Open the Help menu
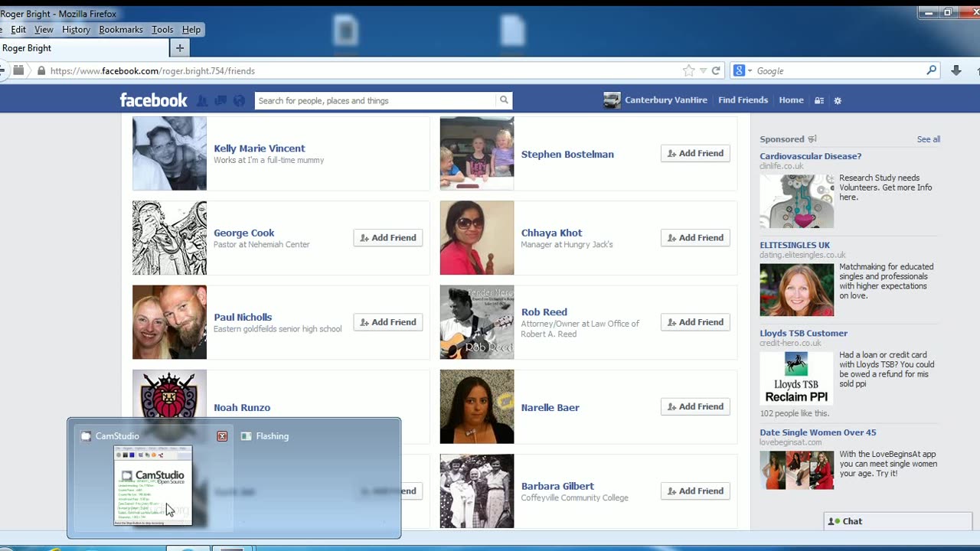Screen dimensions: 980x551 [x=191, y=30]
